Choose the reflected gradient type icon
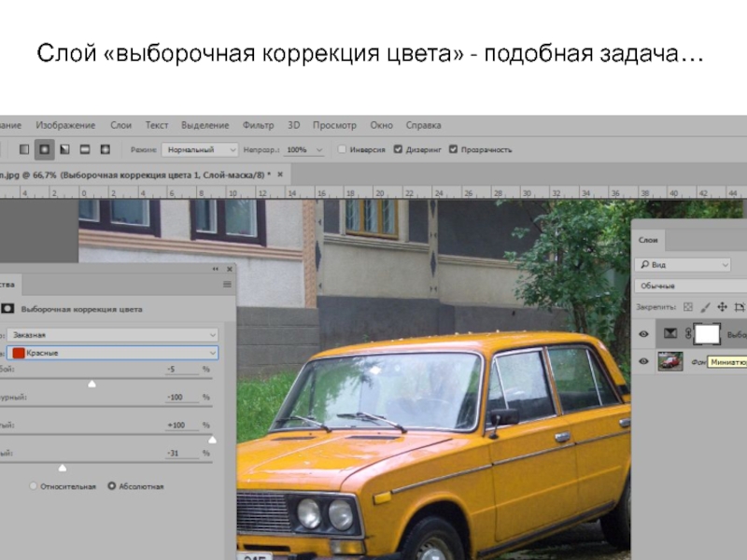The width and height of the screenshot is (747, 560). [85, 149]
